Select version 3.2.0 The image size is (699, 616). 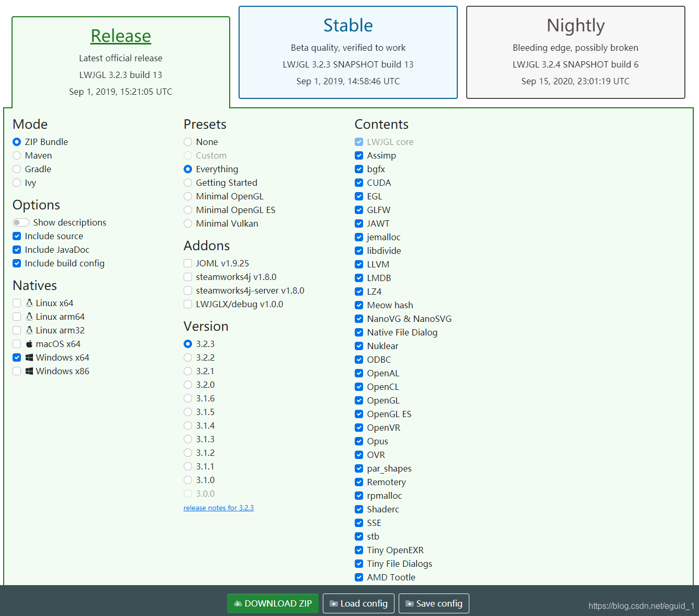(x=188, y=385)
